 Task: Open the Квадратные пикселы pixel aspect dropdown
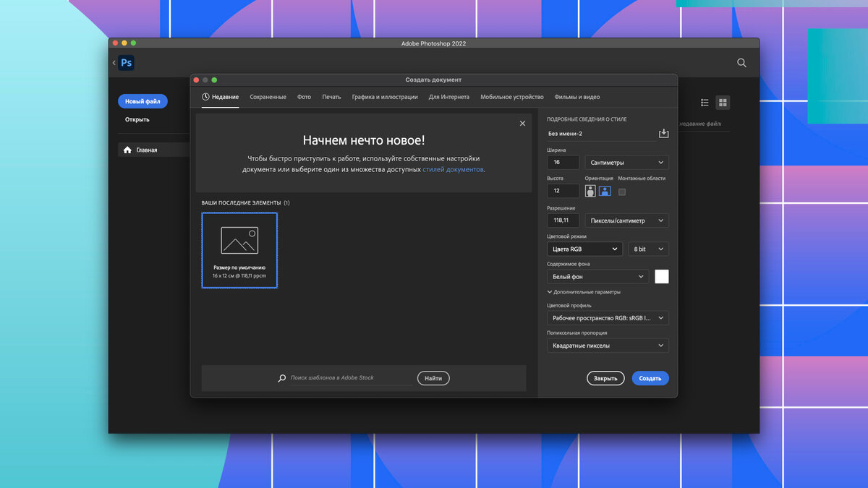coord(608,346)
